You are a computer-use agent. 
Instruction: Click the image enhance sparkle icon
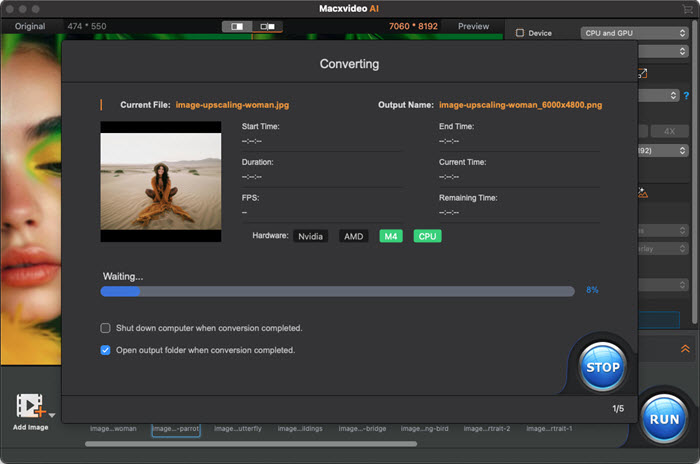pos(642,193)
